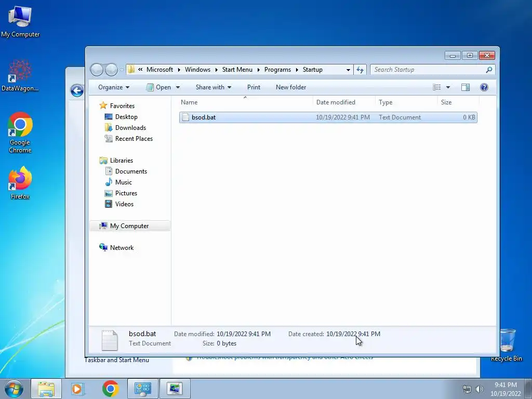Click Start Menu in the breadcrumb
The height and width of the screenshot is (399, 532).
[x=237, y=70]
